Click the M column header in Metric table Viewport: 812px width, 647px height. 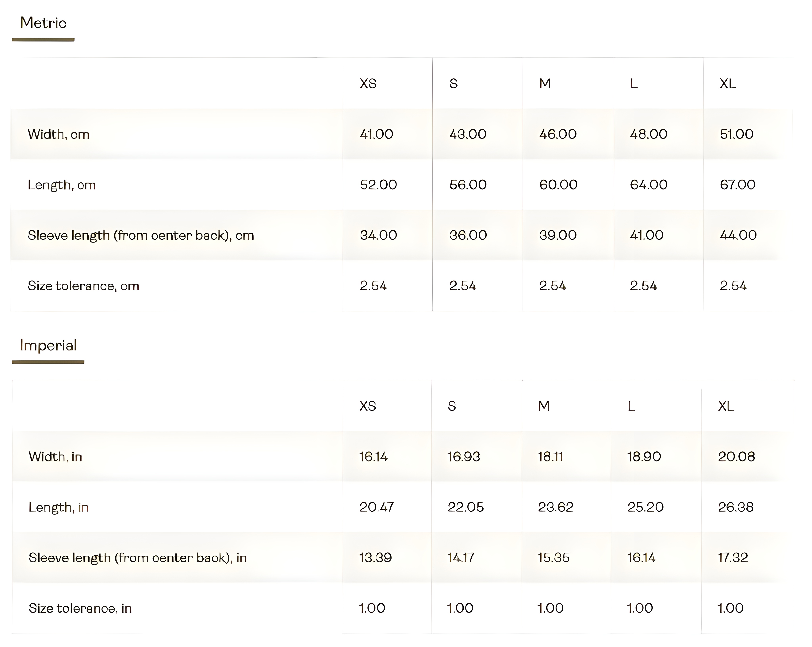tap(545, 84)
